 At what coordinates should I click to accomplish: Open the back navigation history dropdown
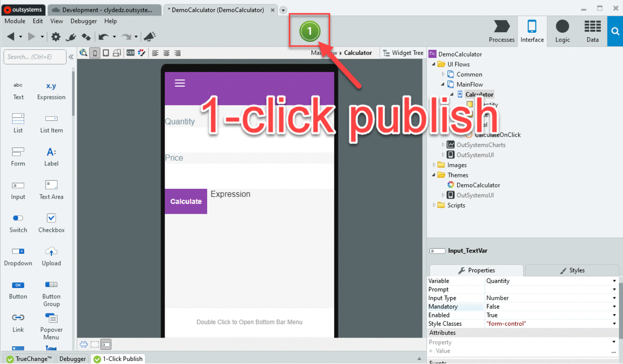(x=21, y=37)
